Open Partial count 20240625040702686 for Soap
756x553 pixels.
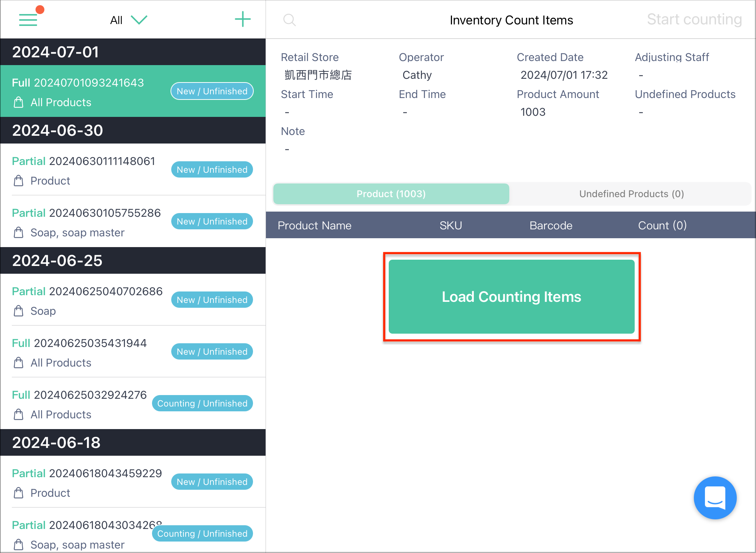133,300
